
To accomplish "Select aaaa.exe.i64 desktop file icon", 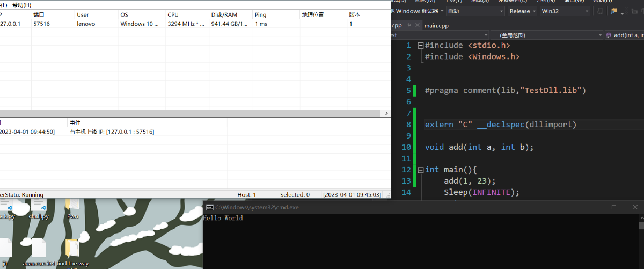I will (x=39, y=252).
